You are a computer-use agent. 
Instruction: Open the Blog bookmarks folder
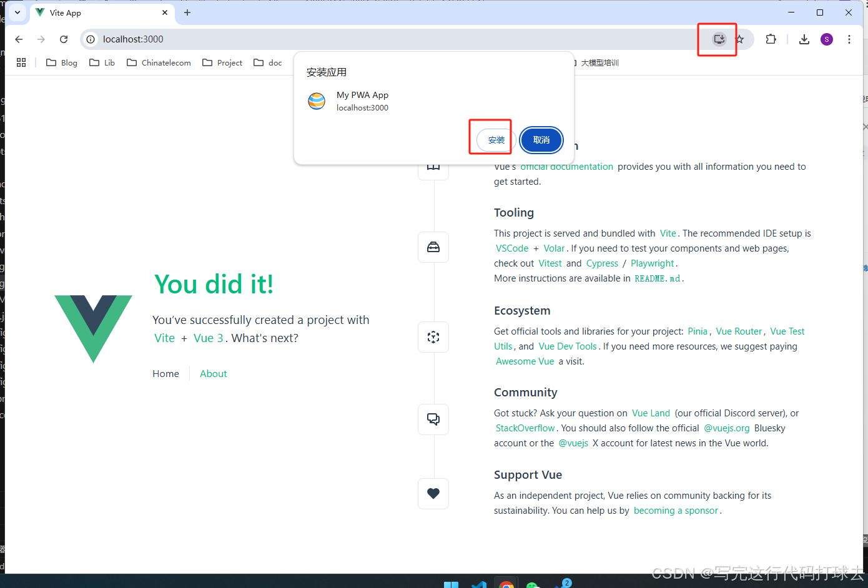point(61,62)
